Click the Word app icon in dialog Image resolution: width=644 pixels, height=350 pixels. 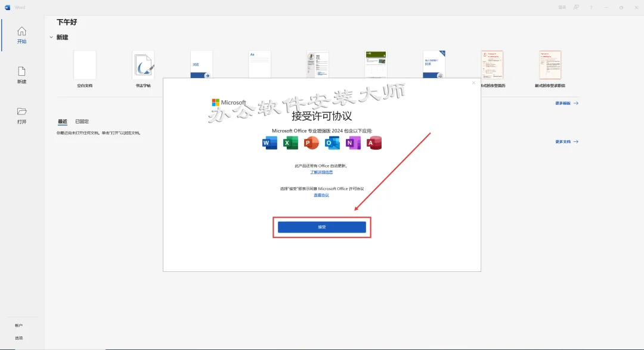click(x=270, y=143)
